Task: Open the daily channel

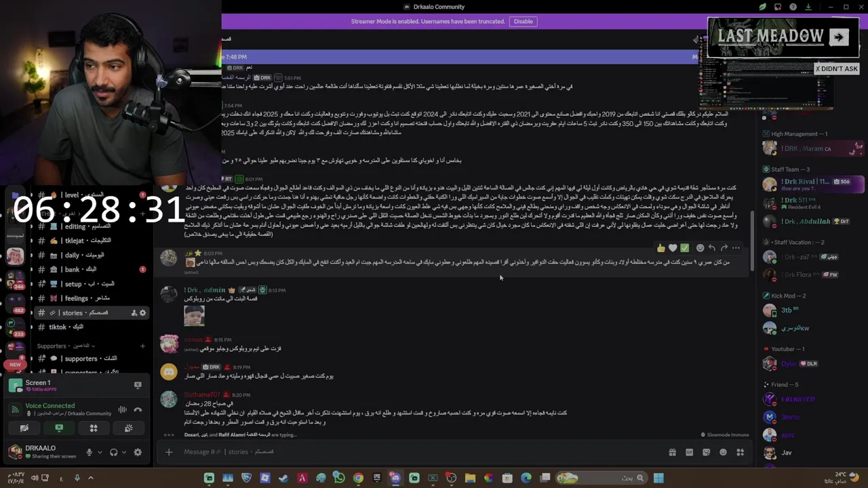Action: (90, 256)
